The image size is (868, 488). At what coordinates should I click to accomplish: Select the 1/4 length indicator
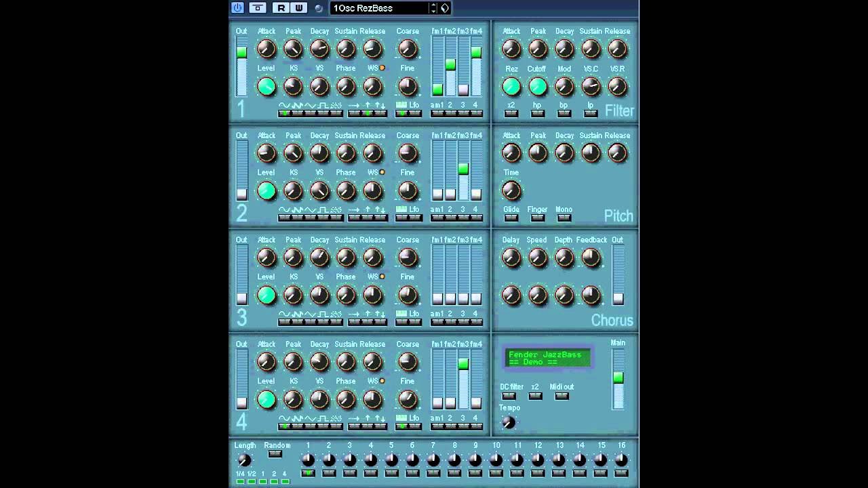pos(241,481)
